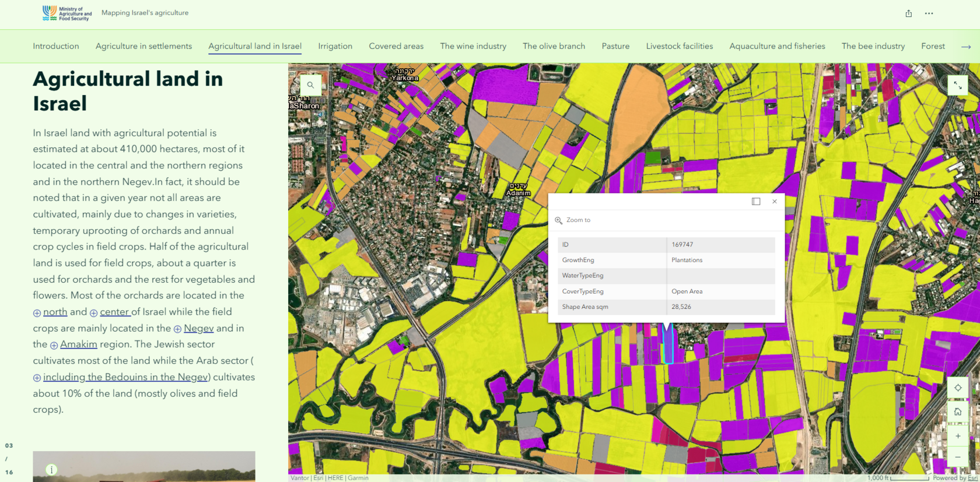
Task: Expand map to fullscreen view
Action: pos(958,85)
